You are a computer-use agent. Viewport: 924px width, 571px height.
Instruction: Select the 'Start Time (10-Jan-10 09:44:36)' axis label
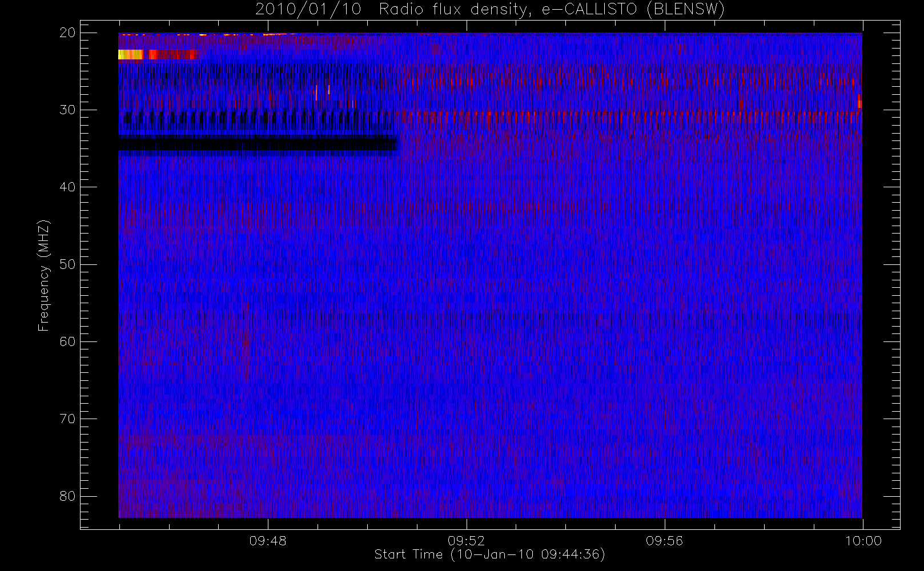[x=489, y=554]
